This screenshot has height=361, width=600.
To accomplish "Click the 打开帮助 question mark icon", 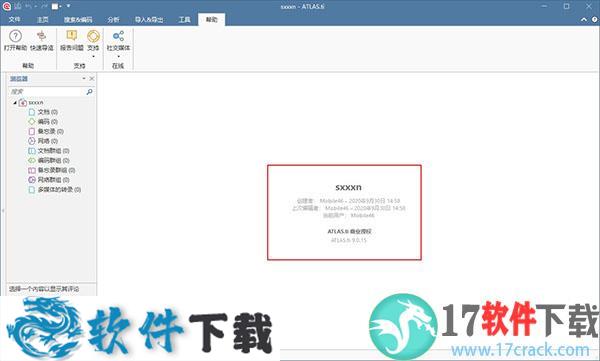I will (x=15, y=36).
